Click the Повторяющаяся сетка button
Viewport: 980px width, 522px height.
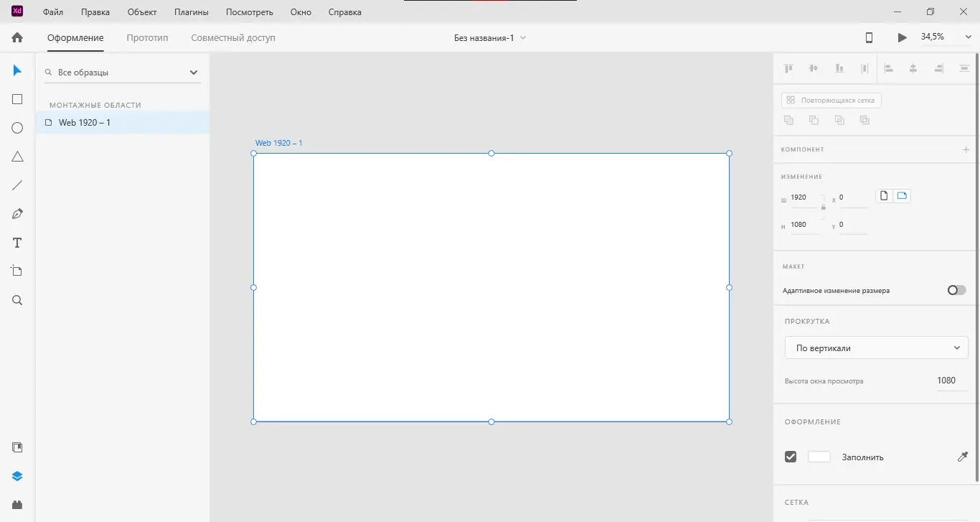point(831,100)
